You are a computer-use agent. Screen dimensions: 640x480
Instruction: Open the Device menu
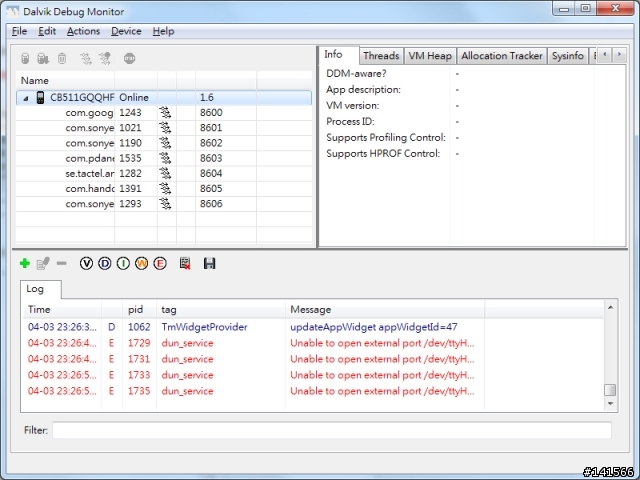[126, 31]
